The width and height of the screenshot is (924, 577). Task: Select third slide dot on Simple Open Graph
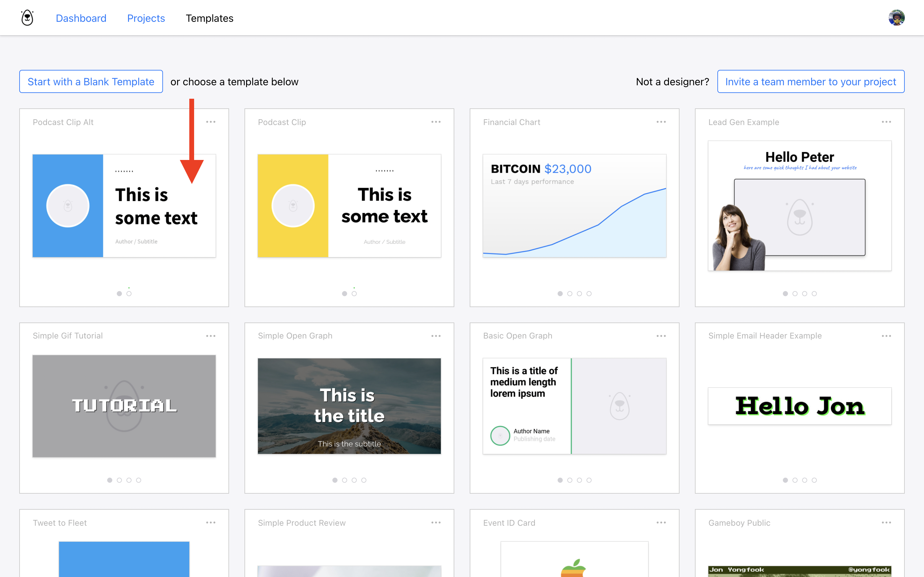coord(354,480)
